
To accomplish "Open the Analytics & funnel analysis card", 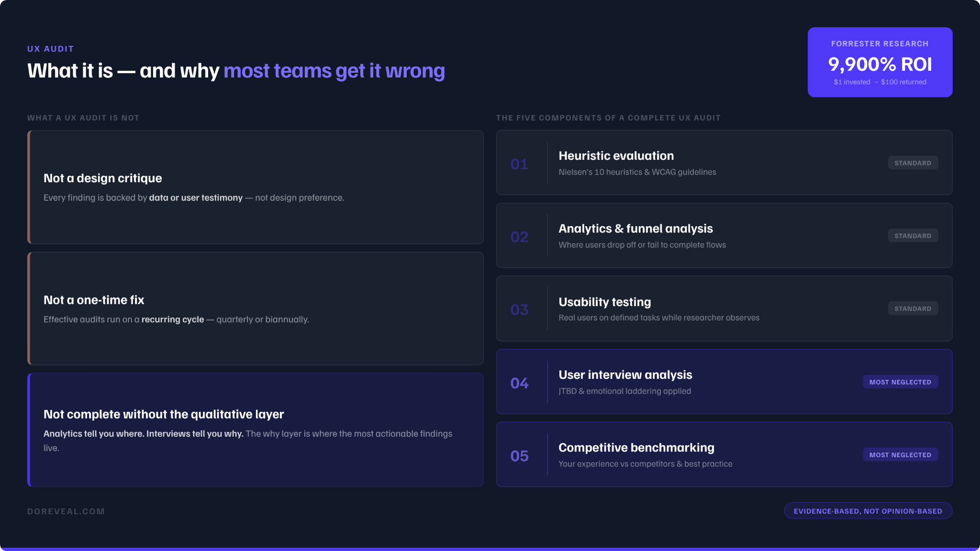I will pyautogui.click(x=724, y=235).
